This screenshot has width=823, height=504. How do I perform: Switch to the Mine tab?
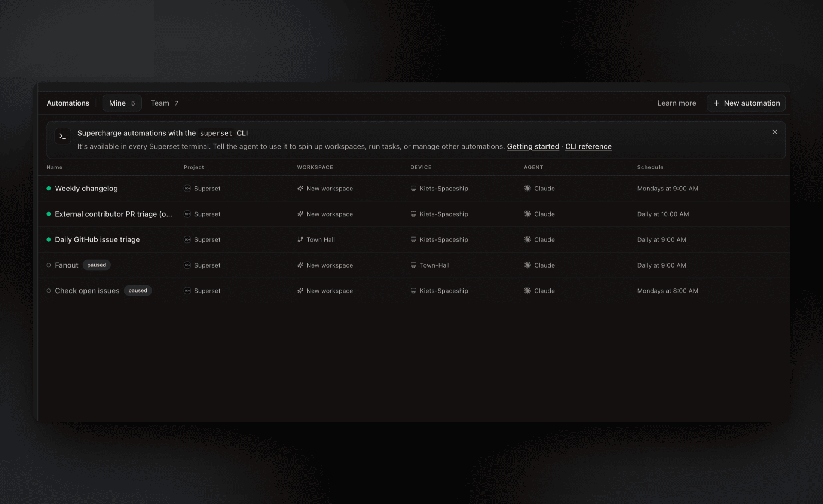click(122, 103)
